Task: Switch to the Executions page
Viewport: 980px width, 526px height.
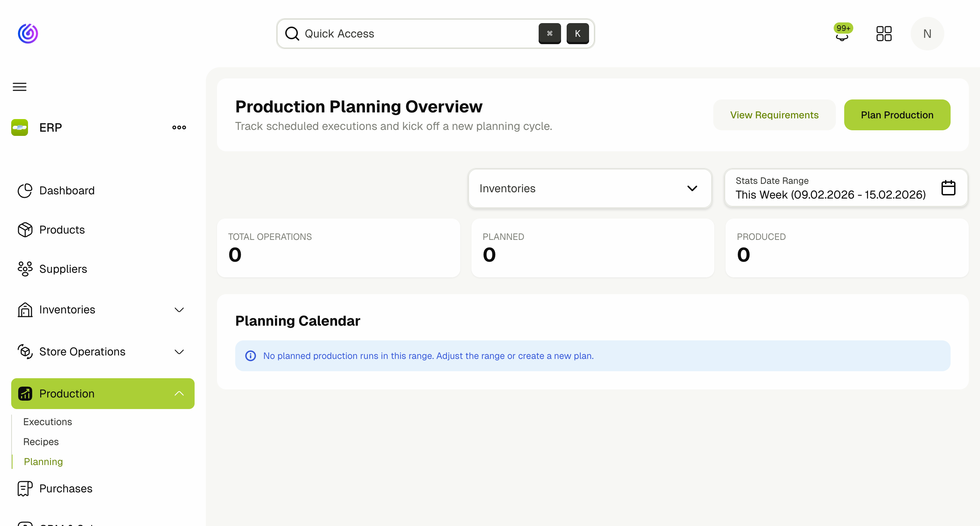Action: tap(47, 422)
